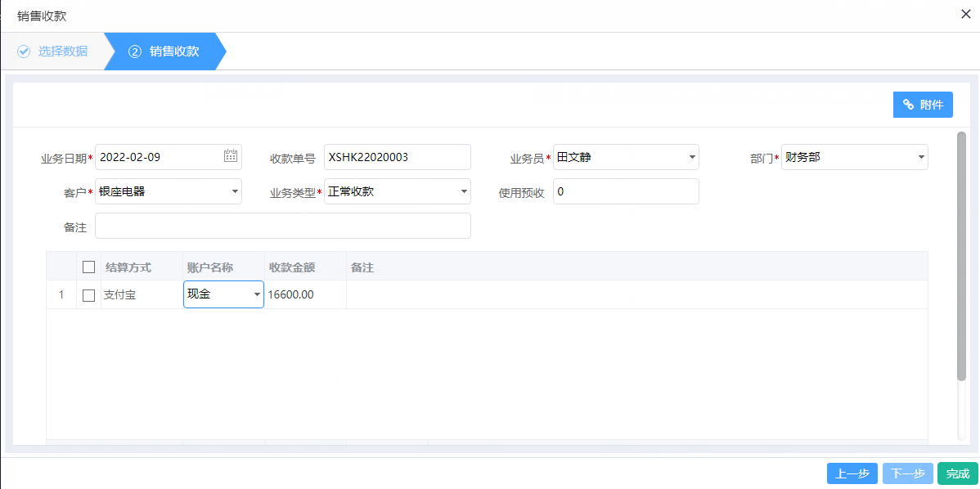Click the 收款金额 cell showing 16600.00
This screenshot has height=489, width=980.
click(x=305, y=295)
